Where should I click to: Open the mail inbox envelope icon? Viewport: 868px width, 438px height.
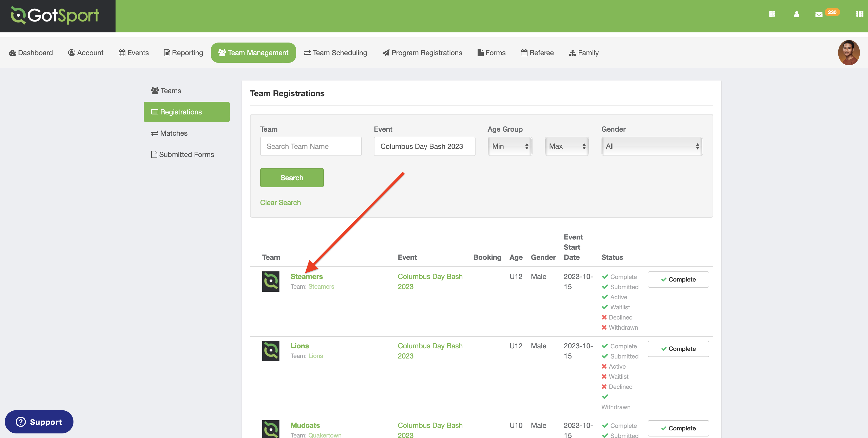(819, 14)
